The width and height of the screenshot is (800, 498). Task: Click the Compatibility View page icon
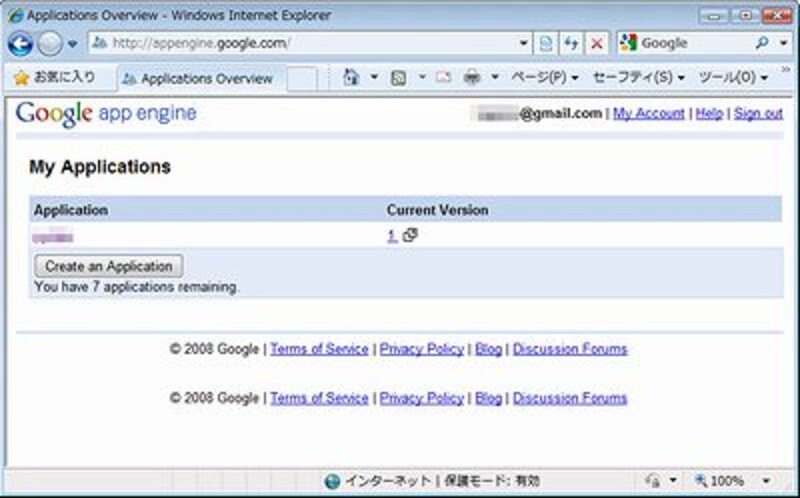545,44
